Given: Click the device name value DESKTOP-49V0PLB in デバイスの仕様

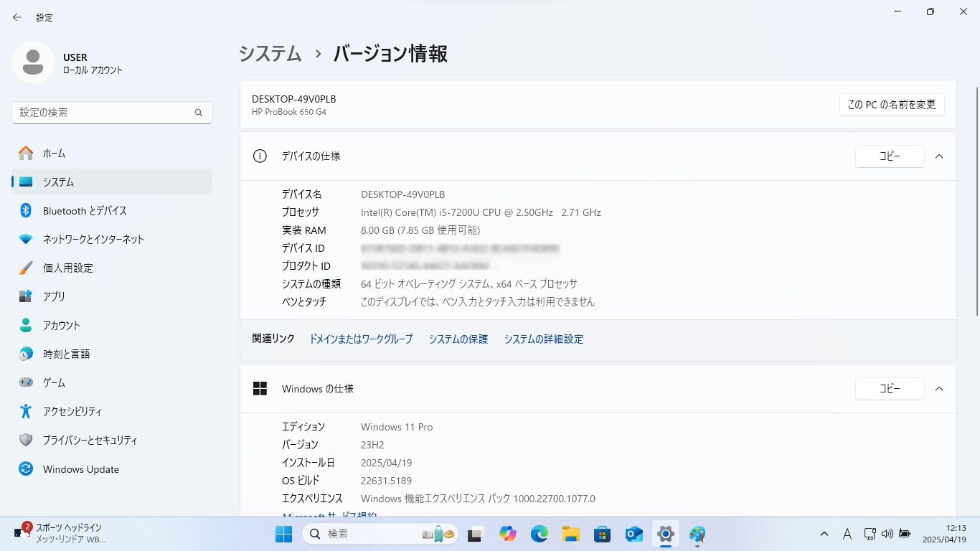Looking at the screenshot, I should pyautogui.click(x=402, y=194).
